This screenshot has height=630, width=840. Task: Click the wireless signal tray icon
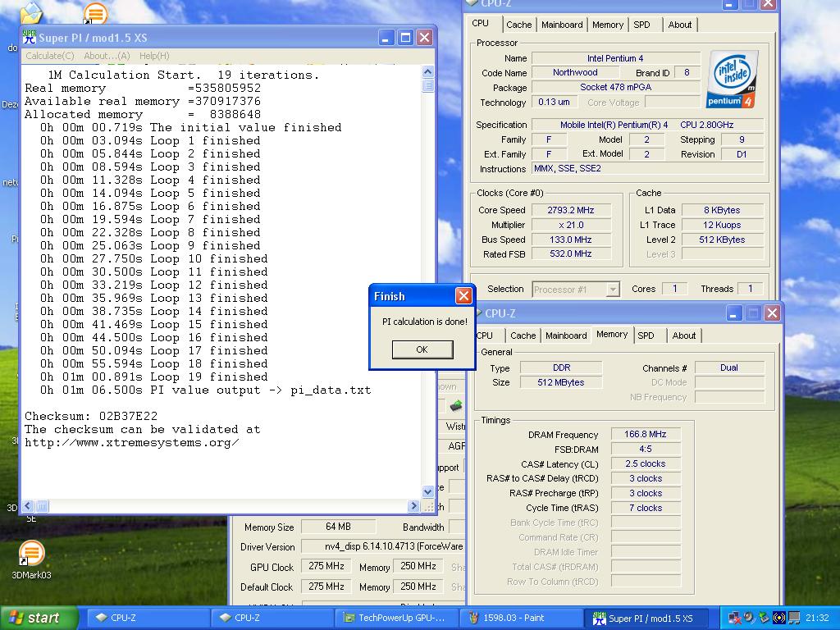[x=779, y=618]
